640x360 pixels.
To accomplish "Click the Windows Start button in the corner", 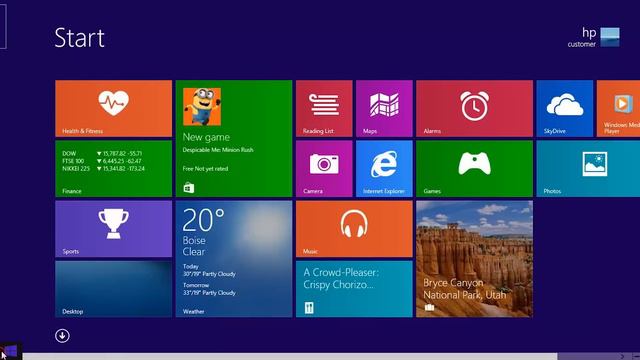I will [11, 351].
